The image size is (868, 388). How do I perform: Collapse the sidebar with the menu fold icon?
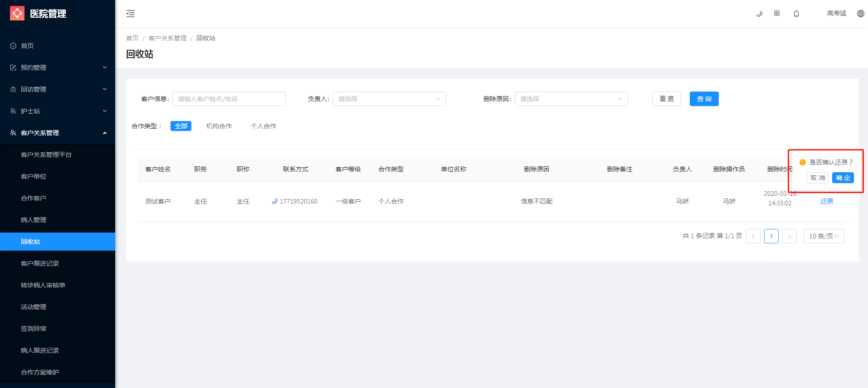click(131, 14)
